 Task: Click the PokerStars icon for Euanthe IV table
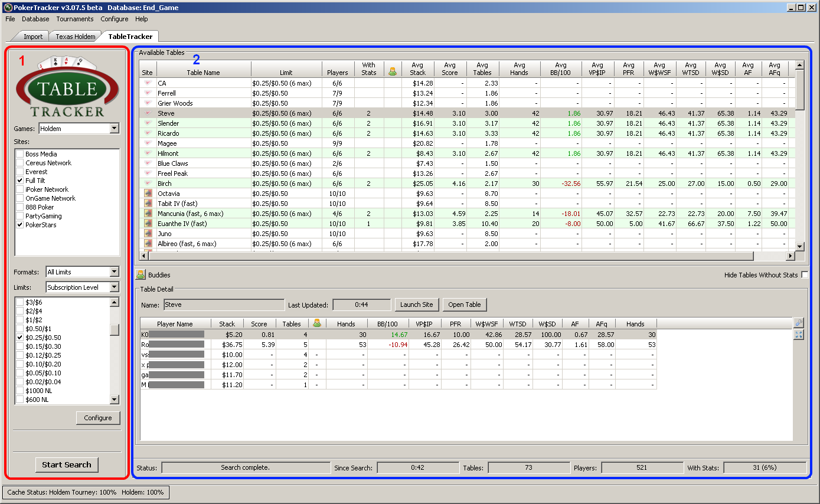tap(148, 224)
